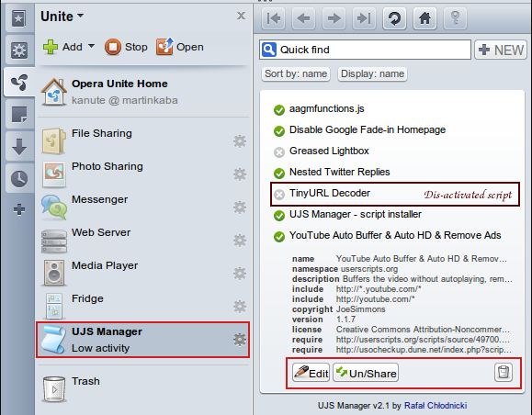Click the plus icon to add panel
The image size is (532, 415).
19,209
